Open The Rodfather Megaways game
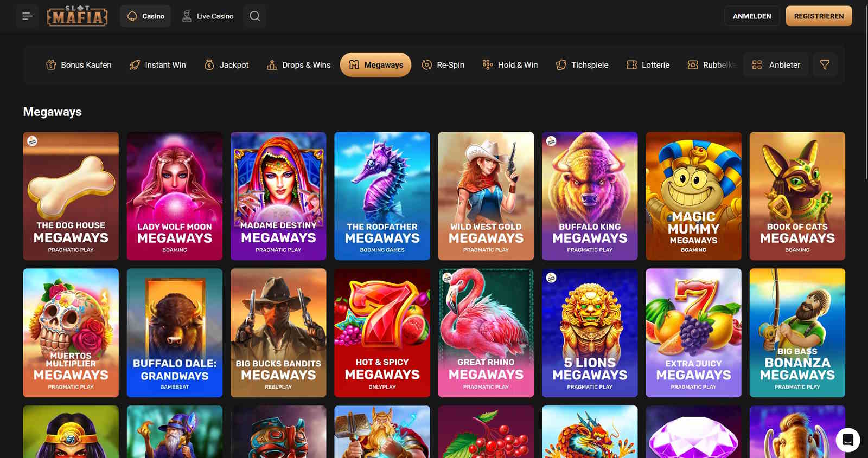868x458 pixels. pyautogui.click(x=382, y=196)
